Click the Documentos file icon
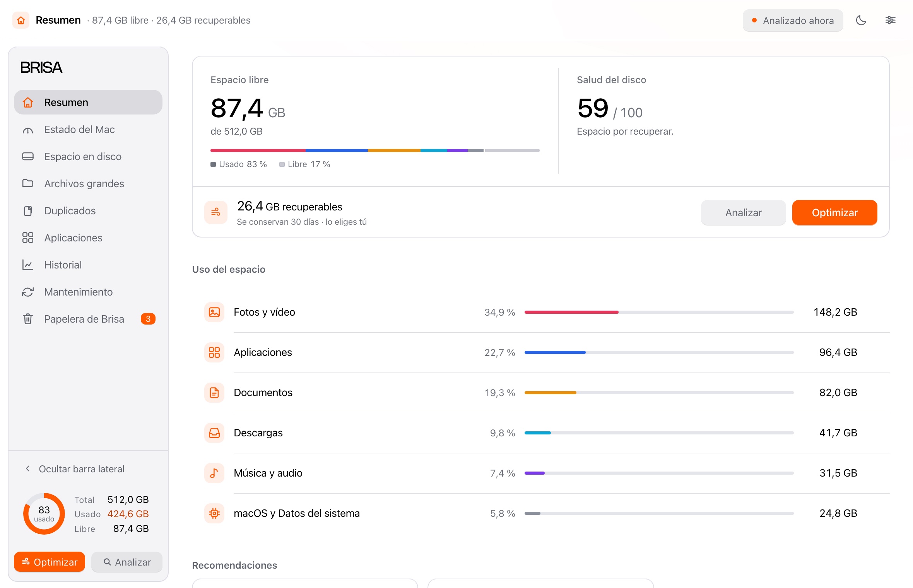The image size is (913, 588). click(x=214, y=393)
